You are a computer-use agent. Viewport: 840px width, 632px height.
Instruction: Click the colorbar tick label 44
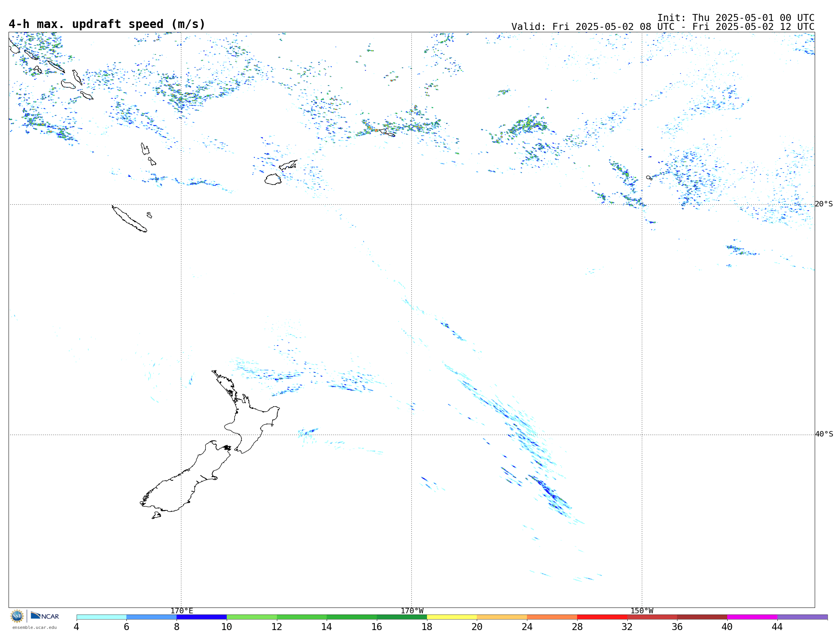(777, 627)
